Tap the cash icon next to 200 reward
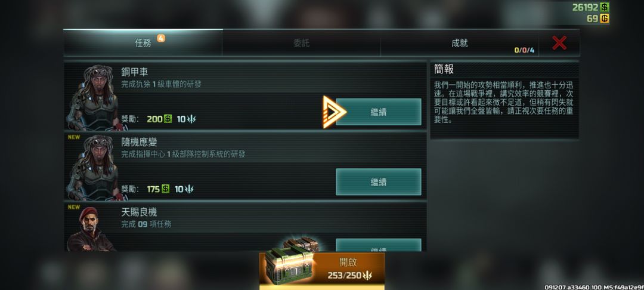Viewport: 644px width, 290px height. [x=168, y=119]
